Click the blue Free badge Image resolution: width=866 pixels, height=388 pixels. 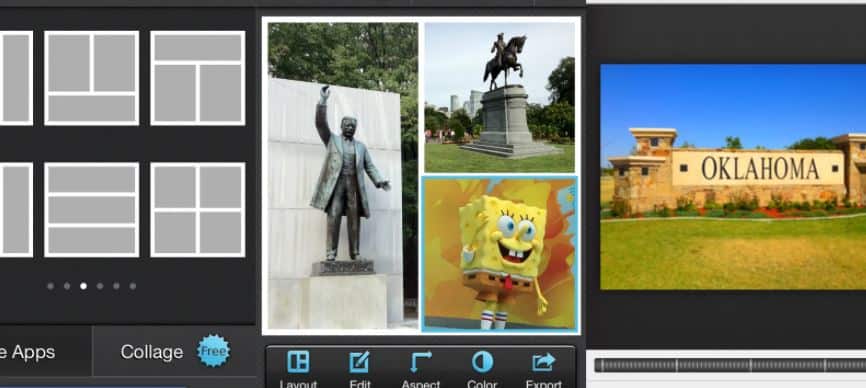pos(213,351)
